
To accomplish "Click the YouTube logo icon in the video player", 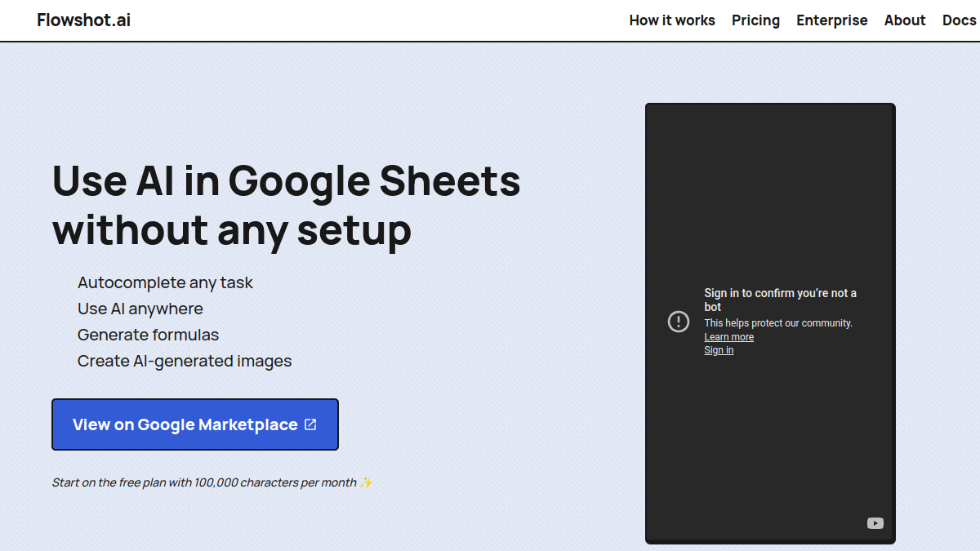I will [x=875, y=523].
